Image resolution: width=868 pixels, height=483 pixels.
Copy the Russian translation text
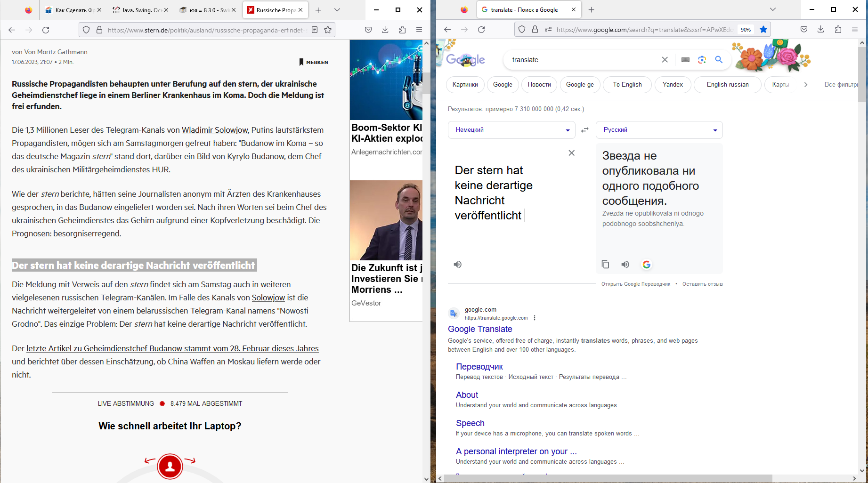[x=605, y=265]
